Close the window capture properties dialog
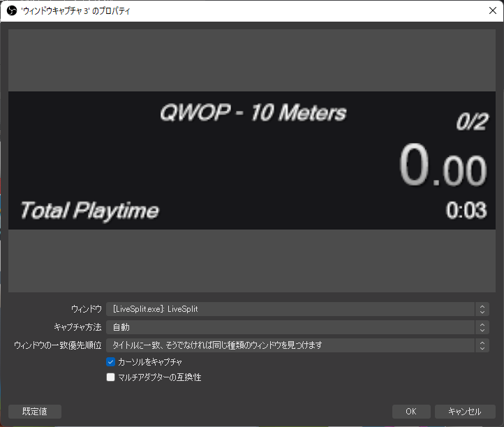The image size is (504, 427). [492, 10]
